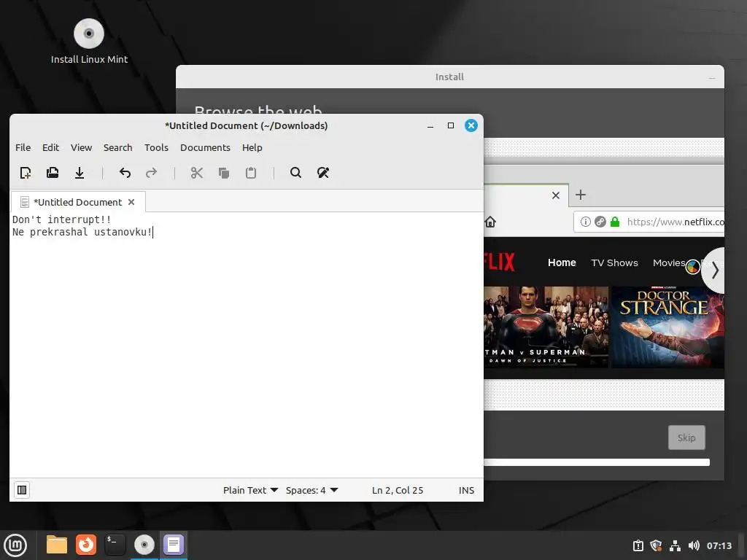Open a file using the toolbar icon

53,173
